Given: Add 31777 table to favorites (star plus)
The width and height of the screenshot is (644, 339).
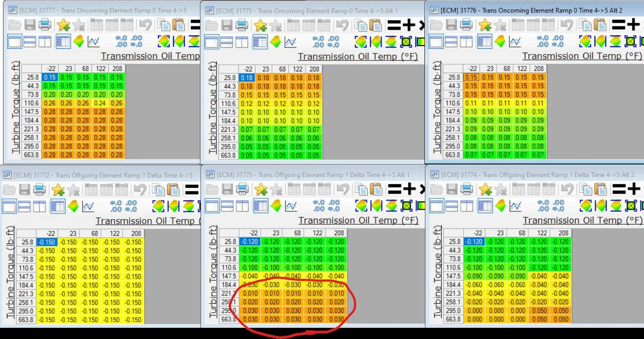Looking at the screenshot, I should click(x=63, y=25).
